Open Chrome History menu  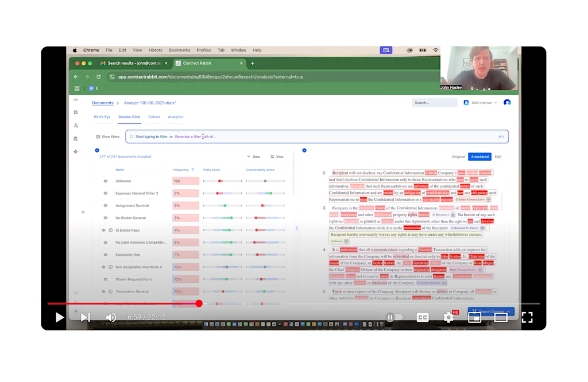pos(155,50)
